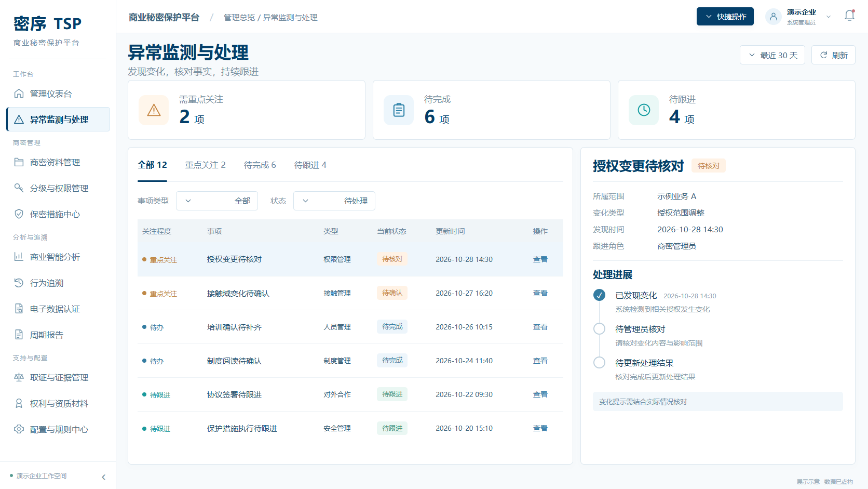Open the notification bell
Image resolution: width=868 pixels, height=489 pixels.
pyautogui.click(x=849, y=16)
